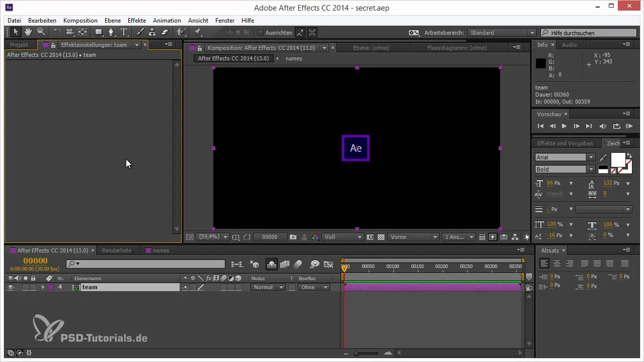Select the Puppet Pin tool

click(x=197, y=32)
